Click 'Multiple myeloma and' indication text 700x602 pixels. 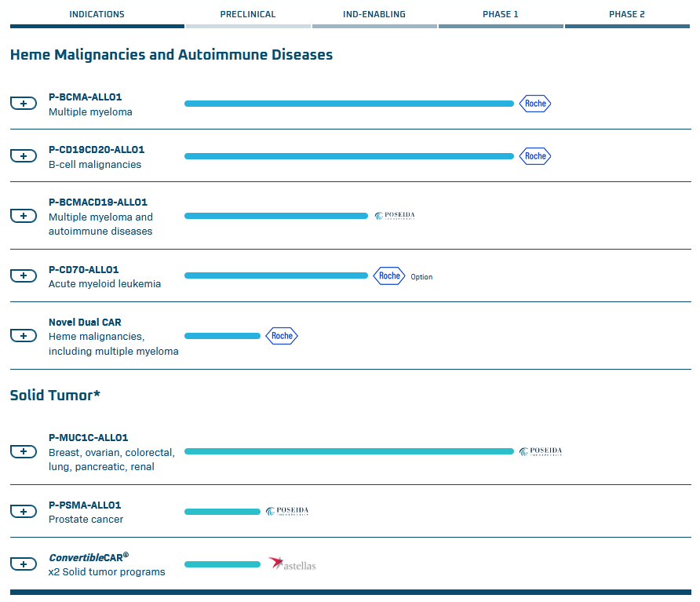click(x=100, y=217)
